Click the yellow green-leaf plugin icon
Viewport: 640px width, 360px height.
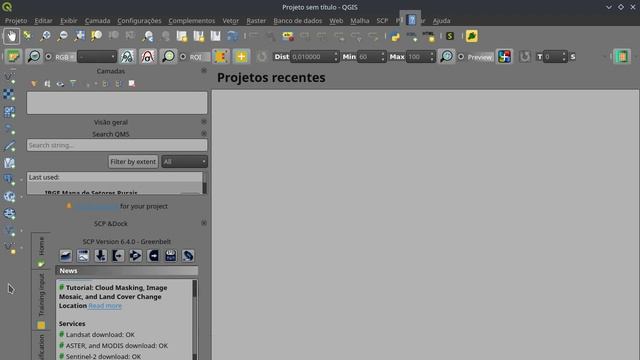[471, 36]
